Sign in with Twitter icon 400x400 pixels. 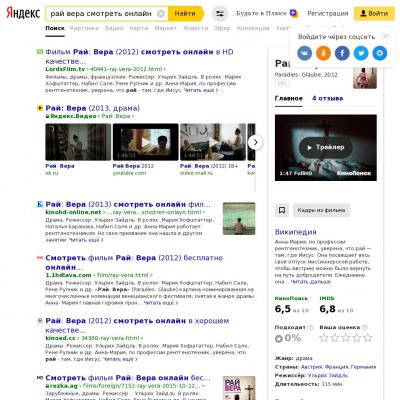point(361,53)
